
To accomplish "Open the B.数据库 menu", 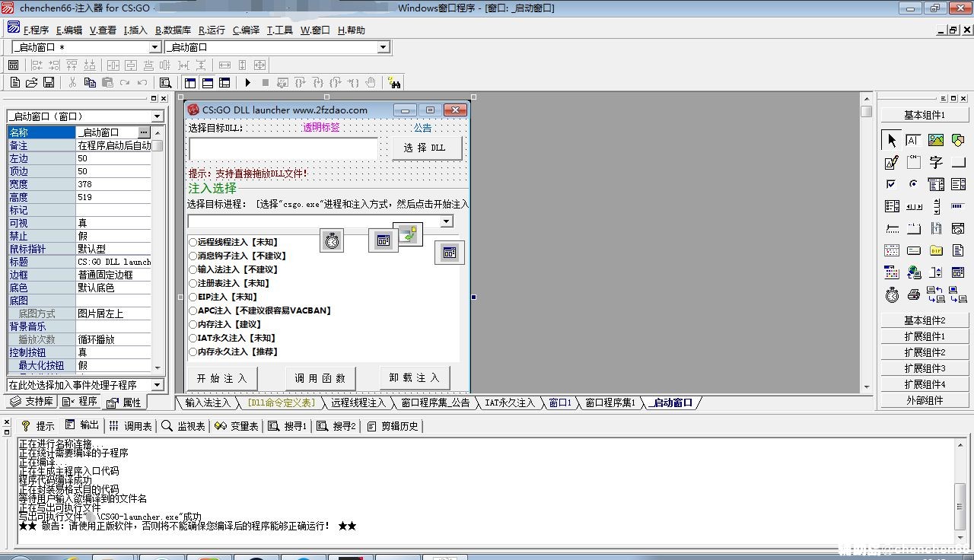I will coord(173,30).
